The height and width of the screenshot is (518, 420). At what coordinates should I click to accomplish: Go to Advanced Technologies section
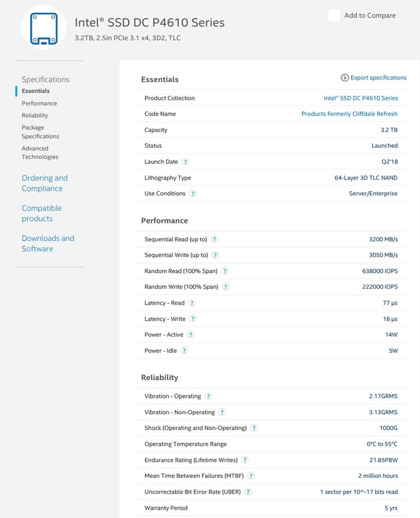pos(40,153)
